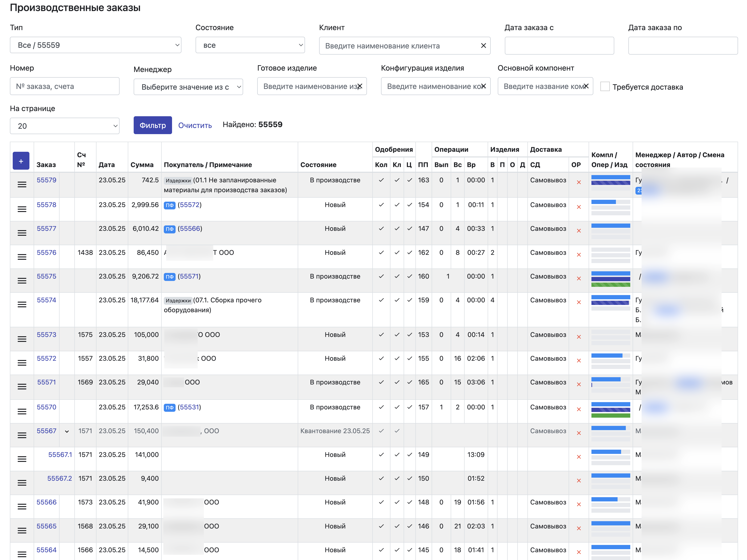Clear the Конфигурация изделия field with X
The width and height of the screenshot is (747, 560).
(x=484, y=86)
